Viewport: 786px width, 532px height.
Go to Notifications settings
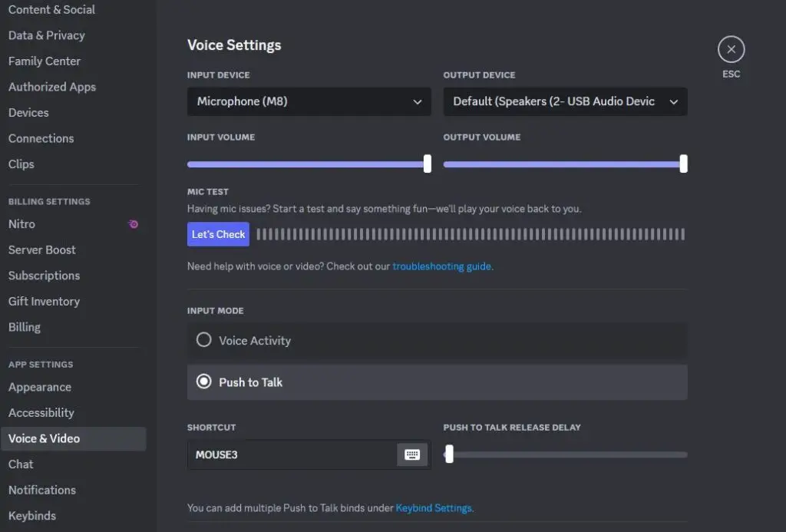click(42, 490)
